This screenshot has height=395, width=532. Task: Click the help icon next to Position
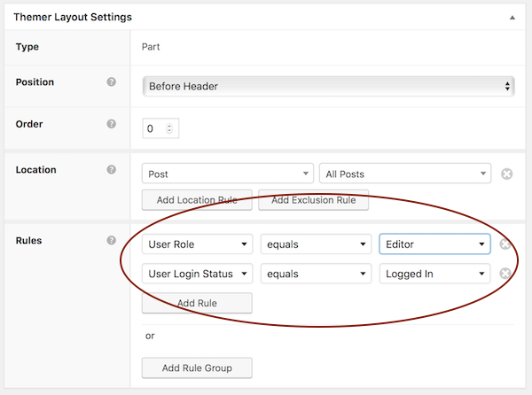click(112, 82)
